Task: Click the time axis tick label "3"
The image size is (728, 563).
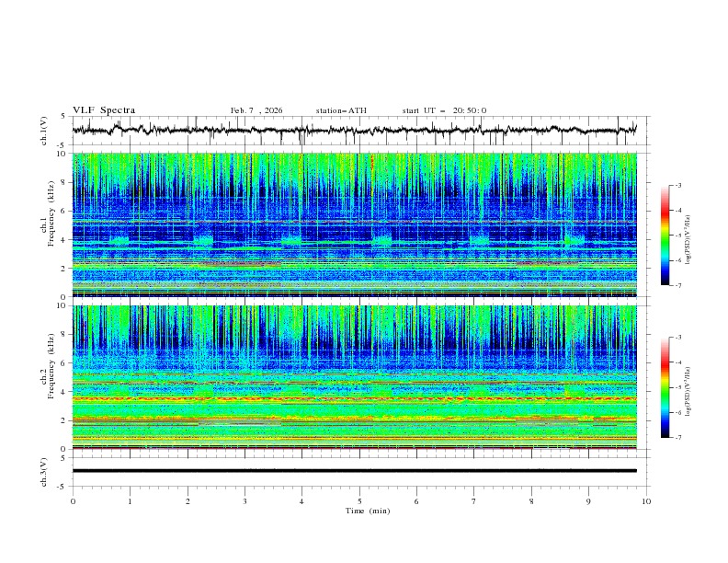Action: click(245, 501)
